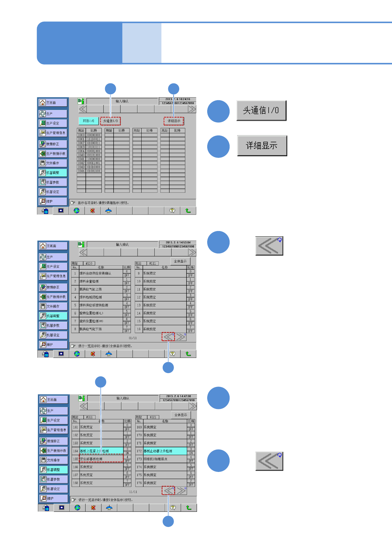Click the globe icon on 01/11 page screen

point(77,354)
